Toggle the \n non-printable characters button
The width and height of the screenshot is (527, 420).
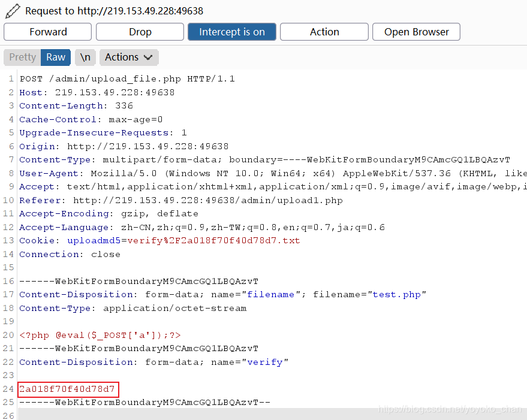pos(85,57)
